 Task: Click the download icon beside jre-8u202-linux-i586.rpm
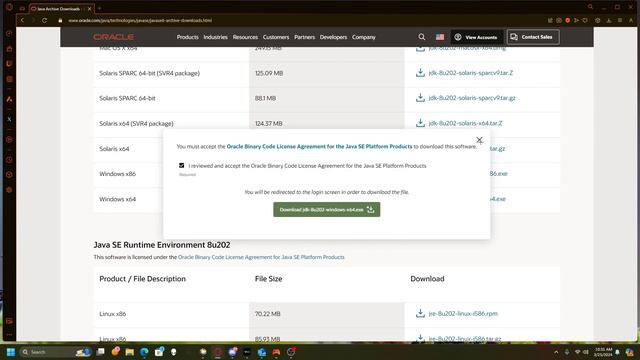tap(420, 313)
